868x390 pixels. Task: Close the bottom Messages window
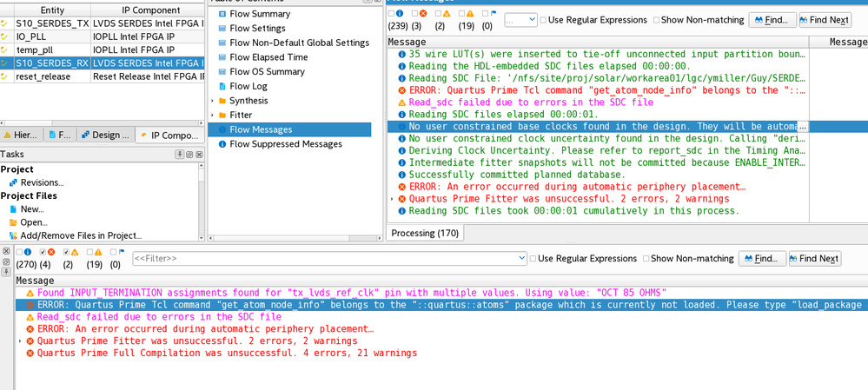pyautogui.click(x=6, y=252)
